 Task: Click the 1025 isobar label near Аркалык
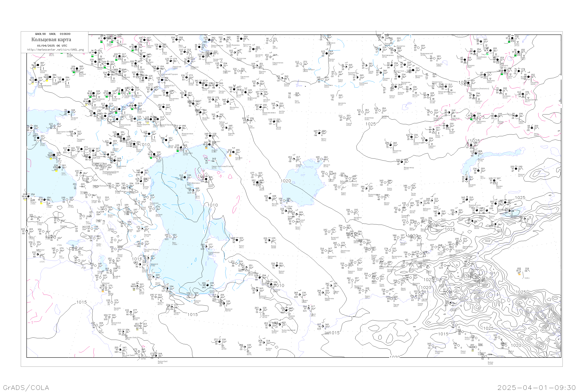point(370,124)
